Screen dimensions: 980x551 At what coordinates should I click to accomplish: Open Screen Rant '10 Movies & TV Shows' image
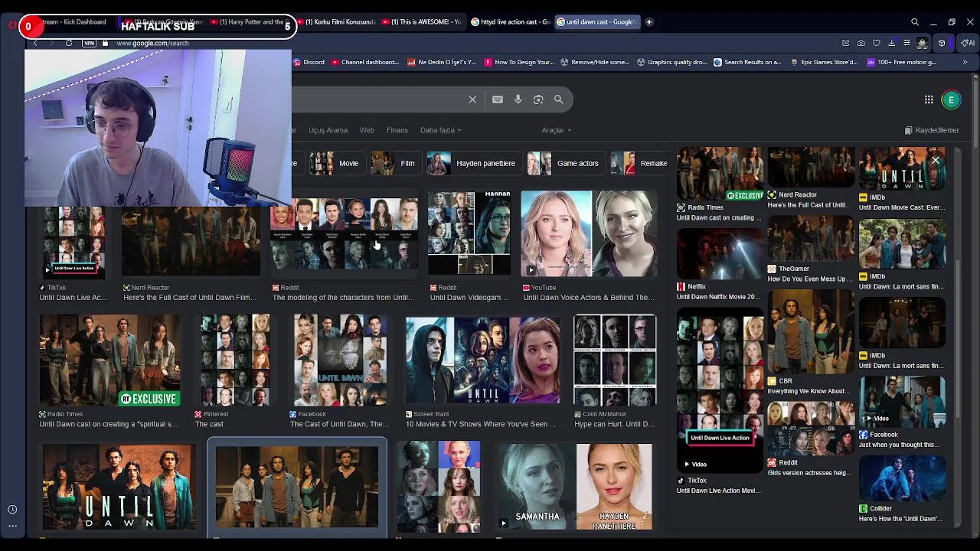pos(482,360)
